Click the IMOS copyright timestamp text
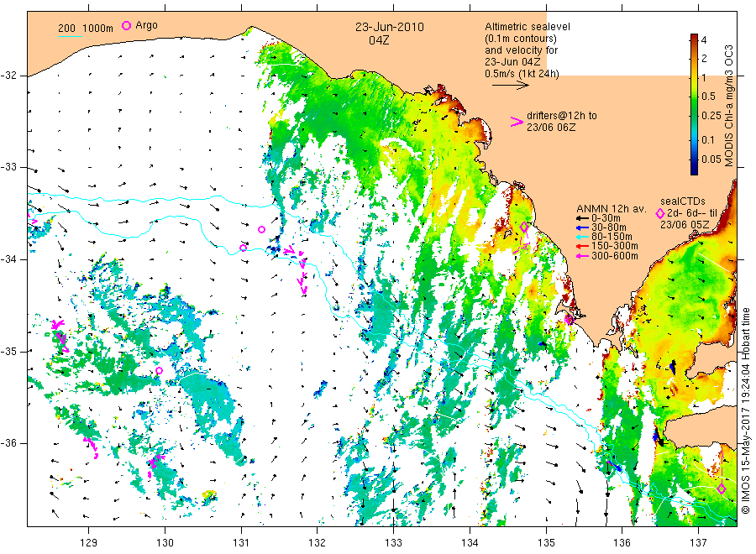This screenshot has width=756, height=554. click(x=745, y=411)
